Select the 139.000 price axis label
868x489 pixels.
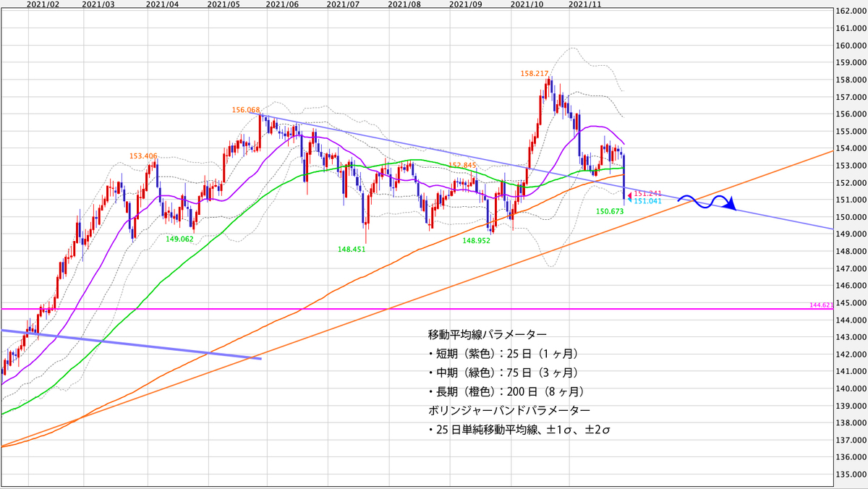click(851, 406)
